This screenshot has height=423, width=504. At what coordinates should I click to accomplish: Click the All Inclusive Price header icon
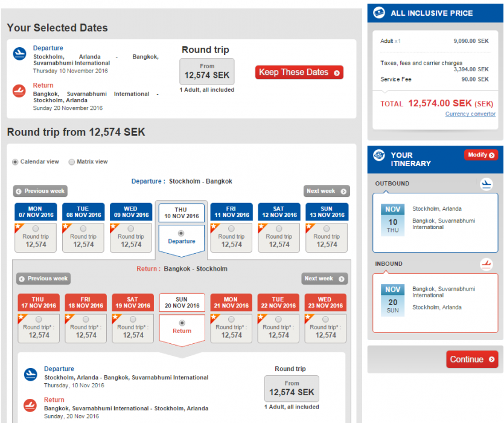[379, 13]
